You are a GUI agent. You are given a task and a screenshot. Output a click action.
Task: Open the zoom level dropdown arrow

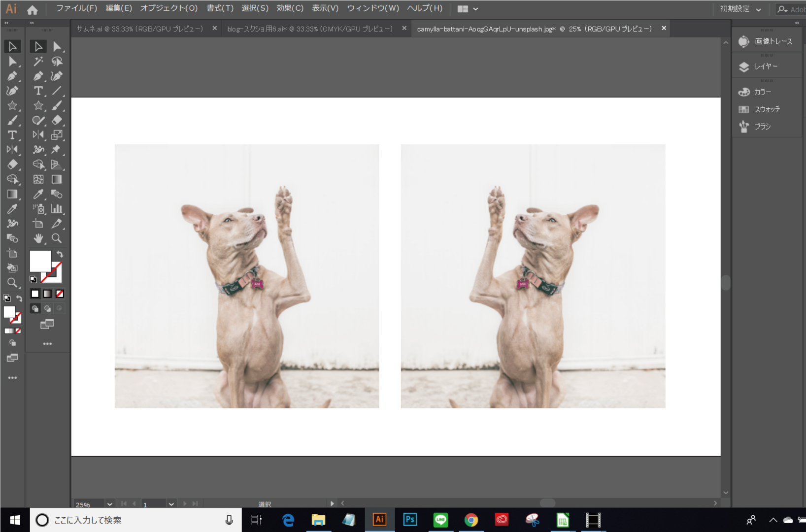point(110,504)
